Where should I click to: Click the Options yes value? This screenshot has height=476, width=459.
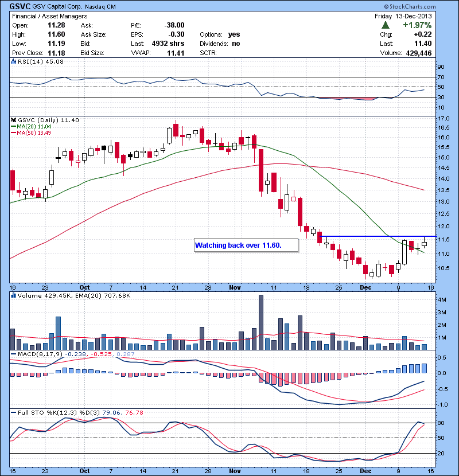coord(234,34)
